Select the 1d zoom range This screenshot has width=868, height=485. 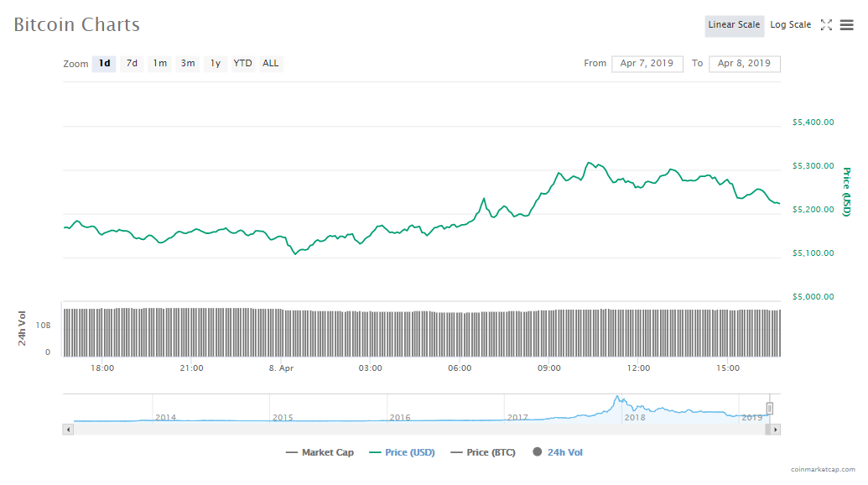104,64
